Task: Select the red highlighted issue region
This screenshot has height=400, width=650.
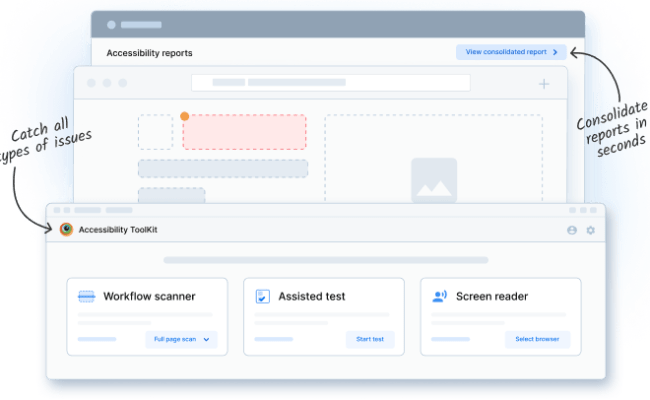Action: point(245,132)
